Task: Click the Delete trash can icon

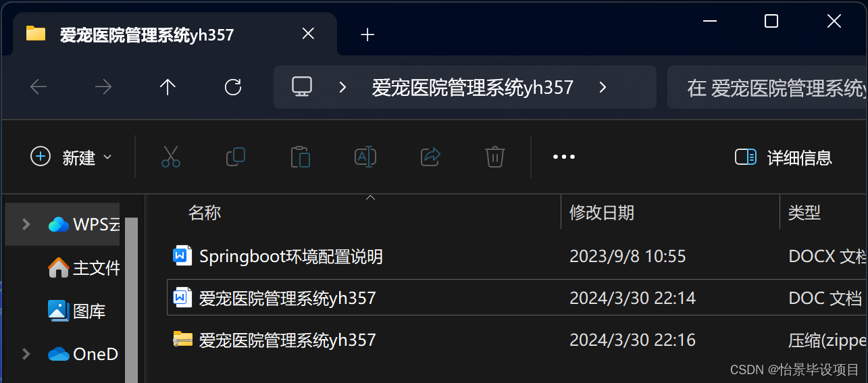Action: pyautogui.click(x=495, y=157)
